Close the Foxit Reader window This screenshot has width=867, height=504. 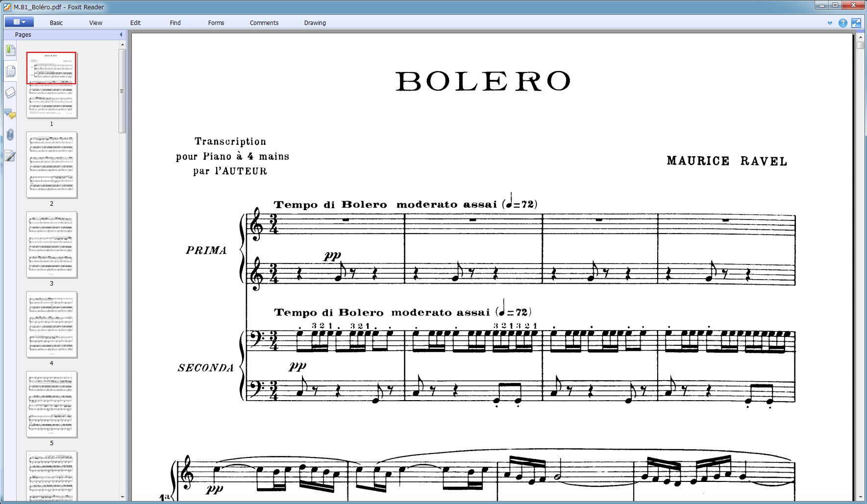853,5
